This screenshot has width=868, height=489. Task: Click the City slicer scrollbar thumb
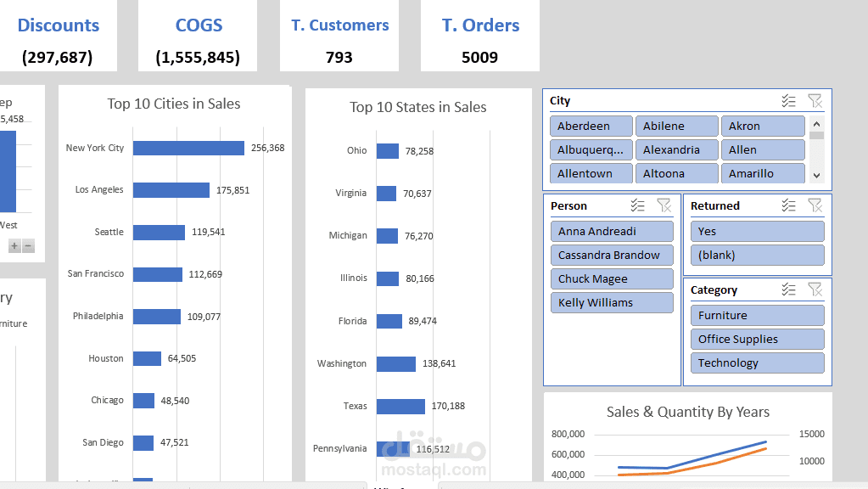[x=816, y=135]
